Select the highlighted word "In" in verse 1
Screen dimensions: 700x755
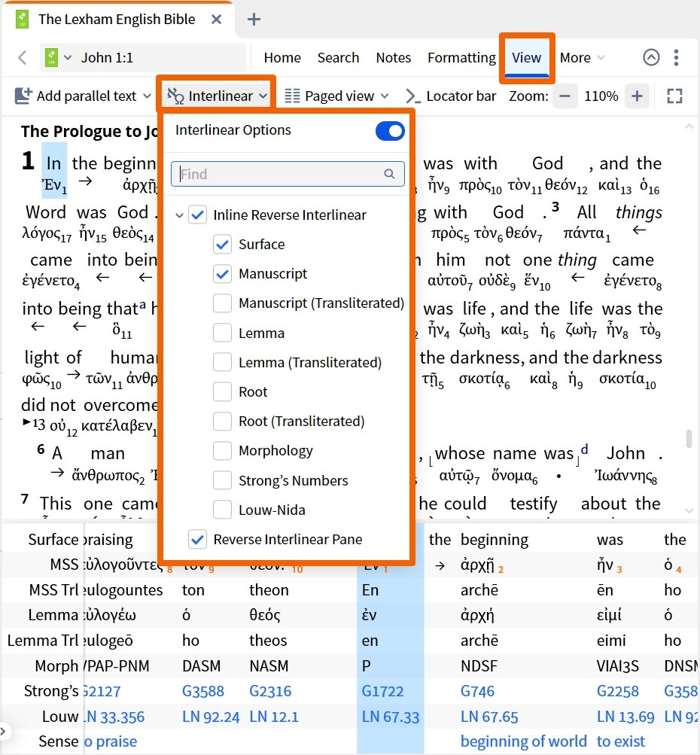coord(54,163)
